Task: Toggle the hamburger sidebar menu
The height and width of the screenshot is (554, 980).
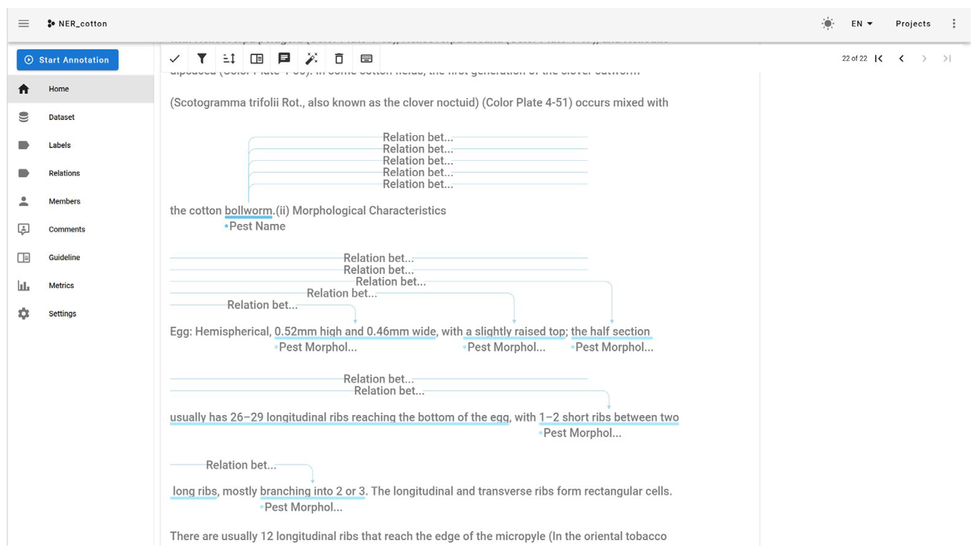Action: click(24, 24)
